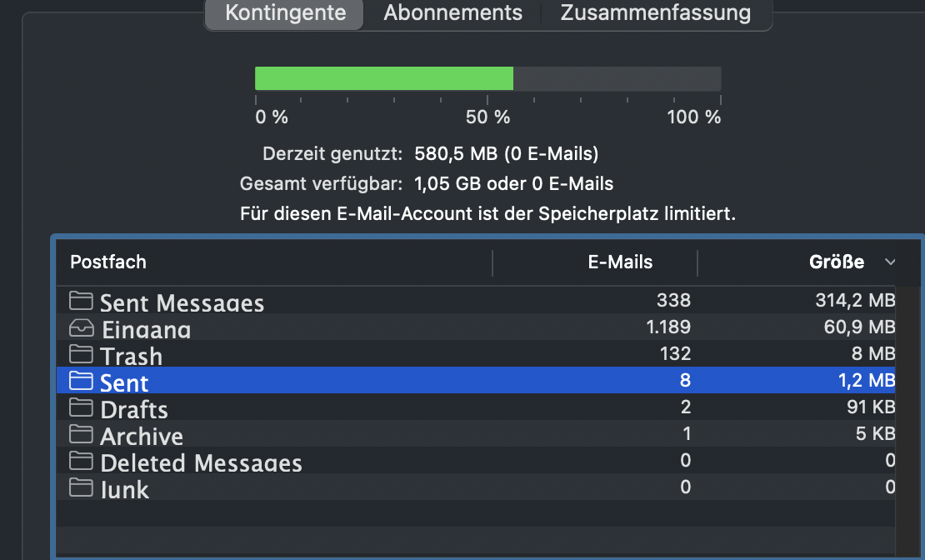This screenshot has width=925, height=560.
Task: Click the highlighted Sent folder icon
Action: coord(80,381)
